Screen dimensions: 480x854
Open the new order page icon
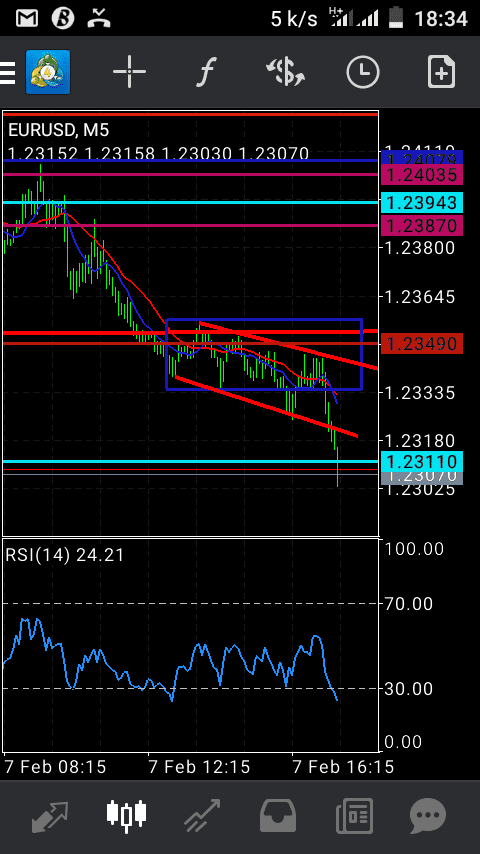coord(441,71)
